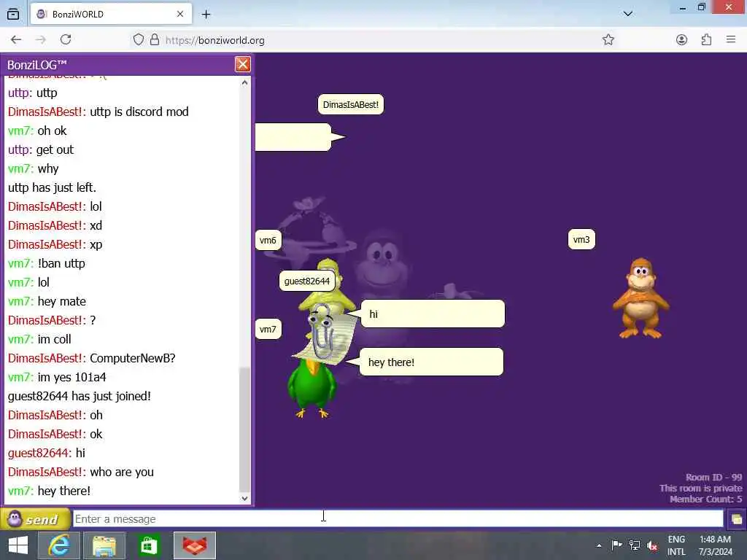Click the padlock site security icon

[x=155, y=40]
